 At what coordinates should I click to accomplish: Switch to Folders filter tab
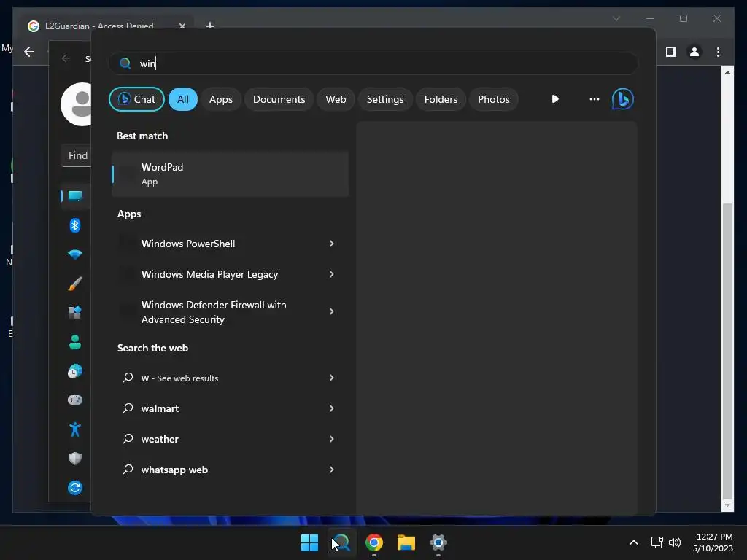click(x=441, y=99)
